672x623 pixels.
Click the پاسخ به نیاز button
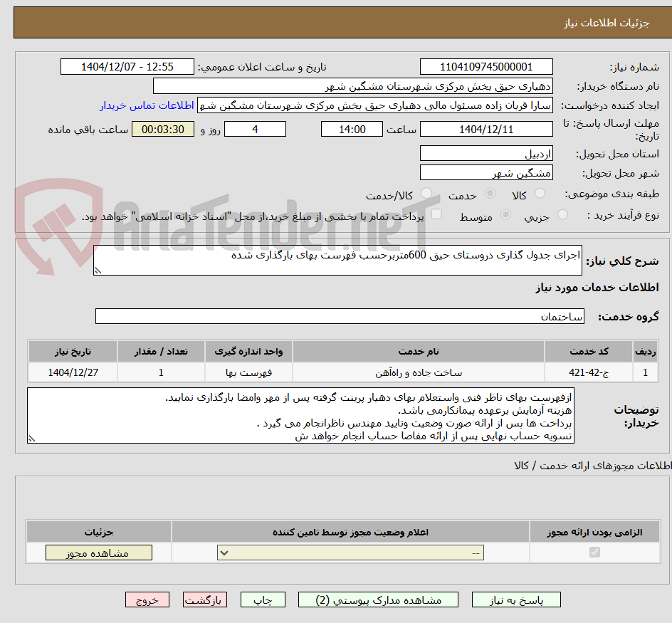coord(516,600)
